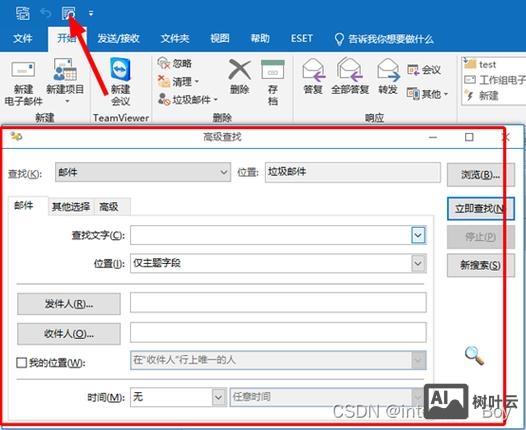
Task: Click the 新建 quick step lightning icon
Action: [469, 96]
